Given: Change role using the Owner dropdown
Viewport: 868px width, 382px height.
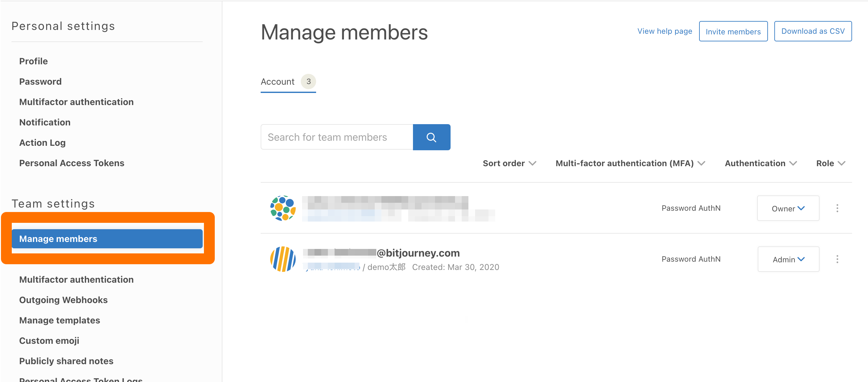Looking at the screenshot, I should pyautogui.click(x=788, y=208).
